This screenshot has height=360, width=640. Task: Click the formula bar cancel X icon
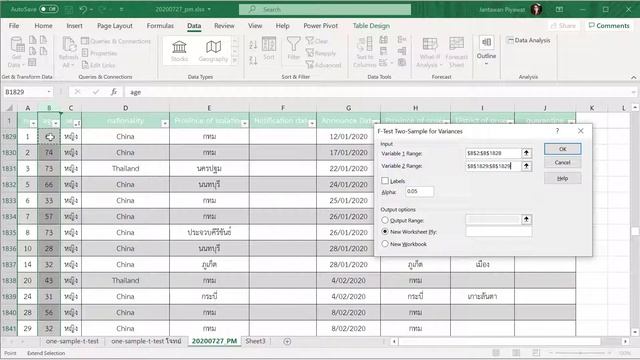point(78,92)
